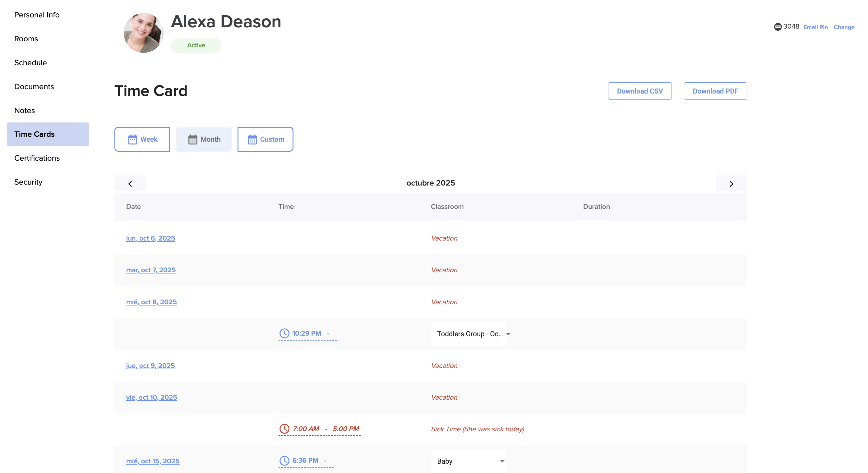
Task: Click the Email Pin link
Action: 815,27
